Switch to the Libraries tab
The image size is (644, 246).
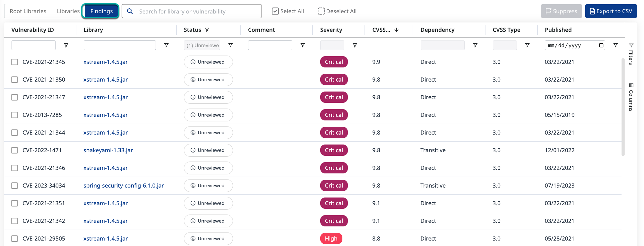[68, 11]
